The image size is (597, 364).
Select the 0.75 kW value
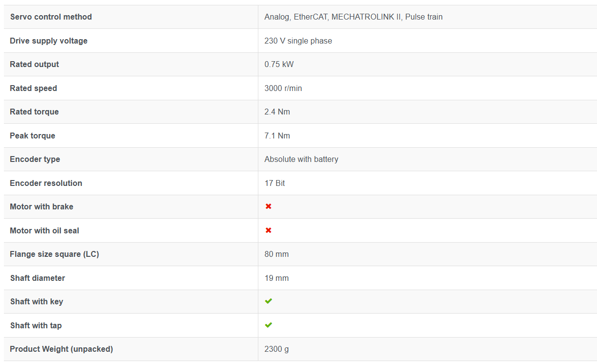pyautogui.click(x=279, y=64)
